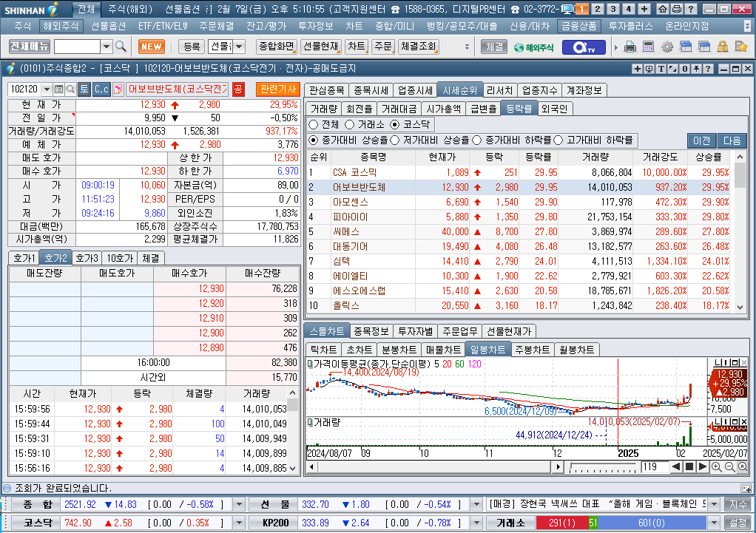Click the gold padlock lock icon
Viewport: 756px width, 533px height.
(722, 47)
